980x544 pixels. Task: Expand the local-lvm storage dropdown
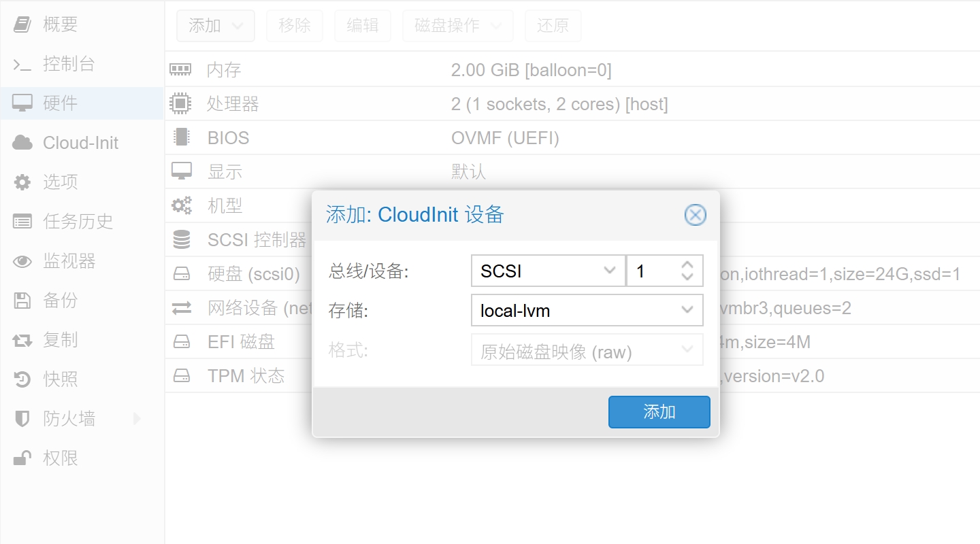click(x=587, y=311)
